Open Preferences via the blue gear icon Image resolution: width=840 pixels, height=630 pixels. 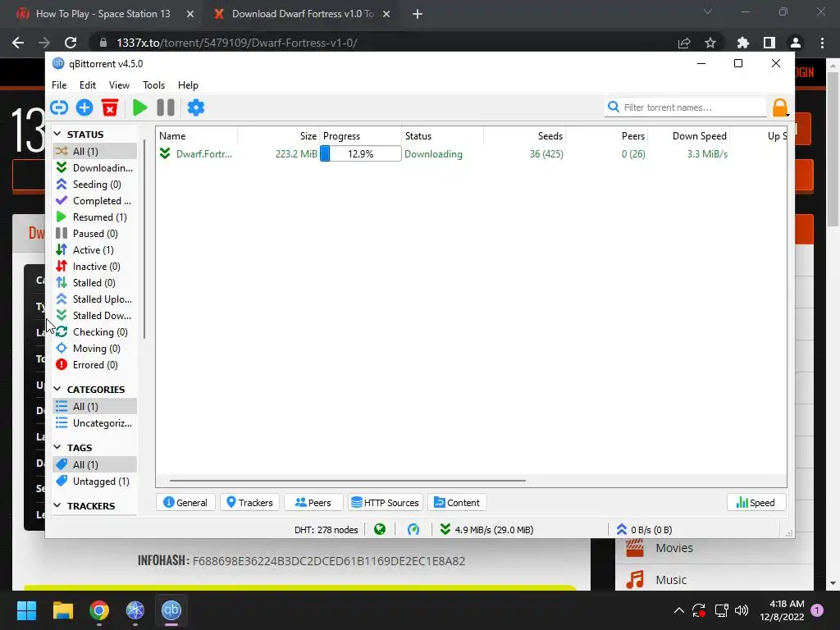click(x=195, y=107)
